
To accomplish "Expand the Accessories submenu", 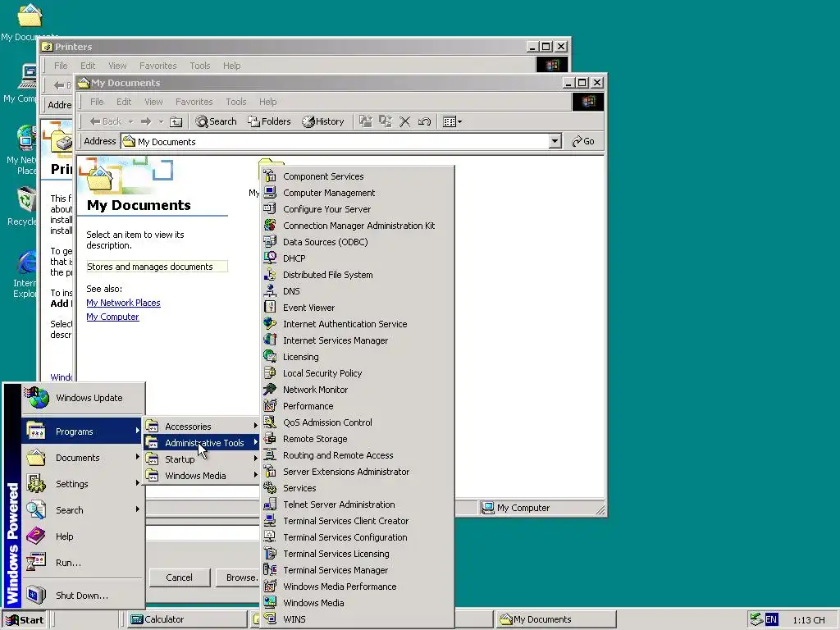I will [202, 427].
